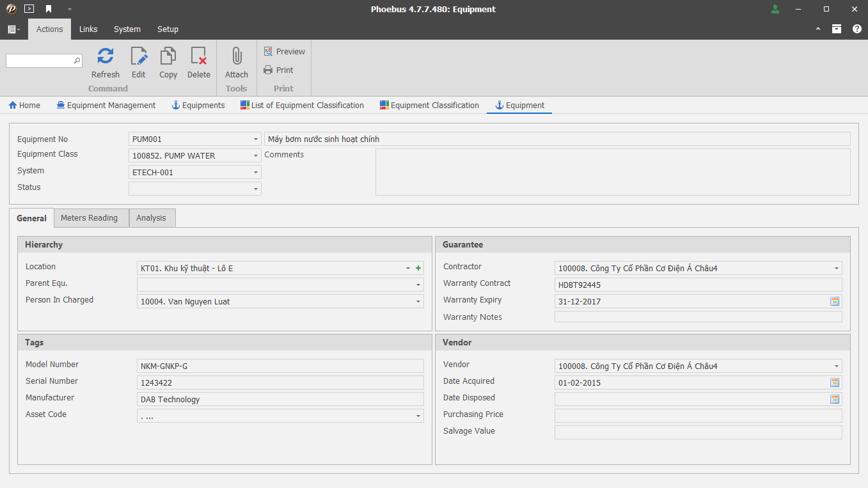Viewport: 868px width, 488px height.
Task: Add new location with green plus icon
Action: point(418,268)
